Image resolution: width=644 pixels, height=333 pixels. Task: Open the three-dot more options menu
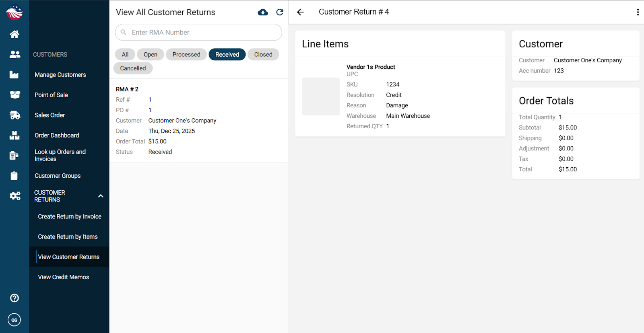coord(638,12)
